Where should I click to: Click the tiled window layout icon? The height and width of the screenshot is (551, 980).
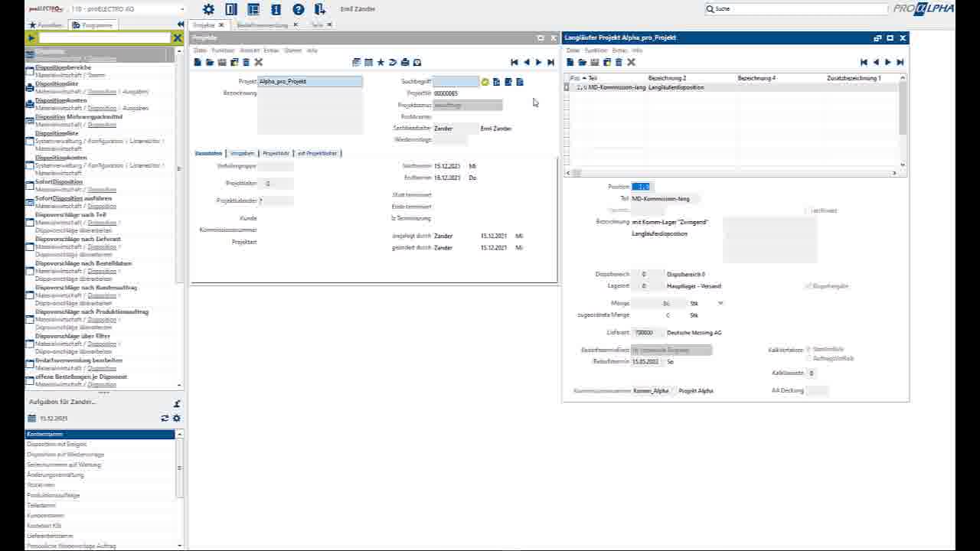253,9
